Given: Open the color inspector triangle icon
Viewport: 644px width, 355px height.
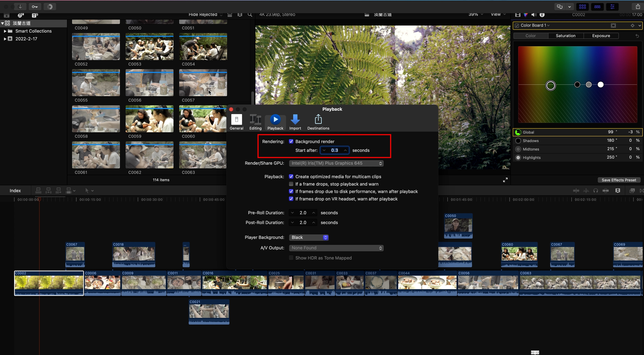Looking at the screenshot, I should point(526,15).
